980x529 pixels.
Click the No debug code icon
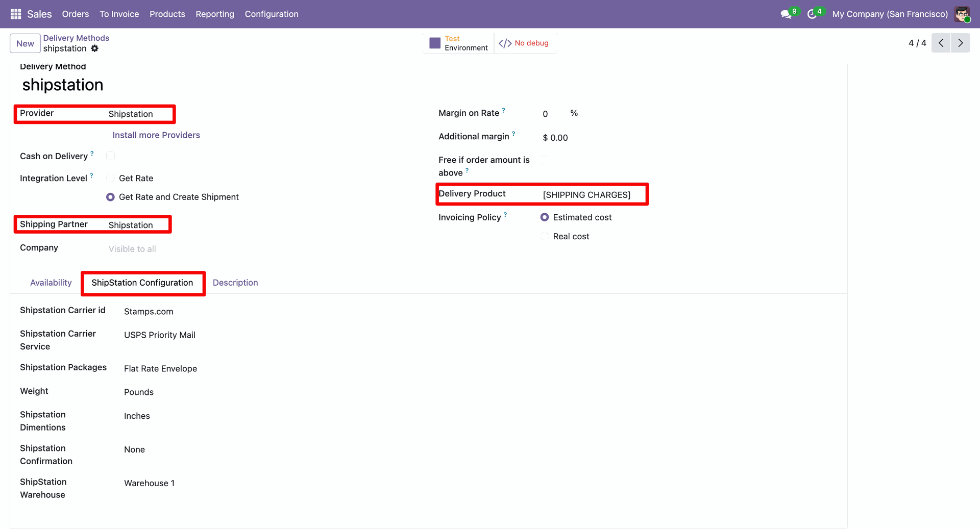505,43
